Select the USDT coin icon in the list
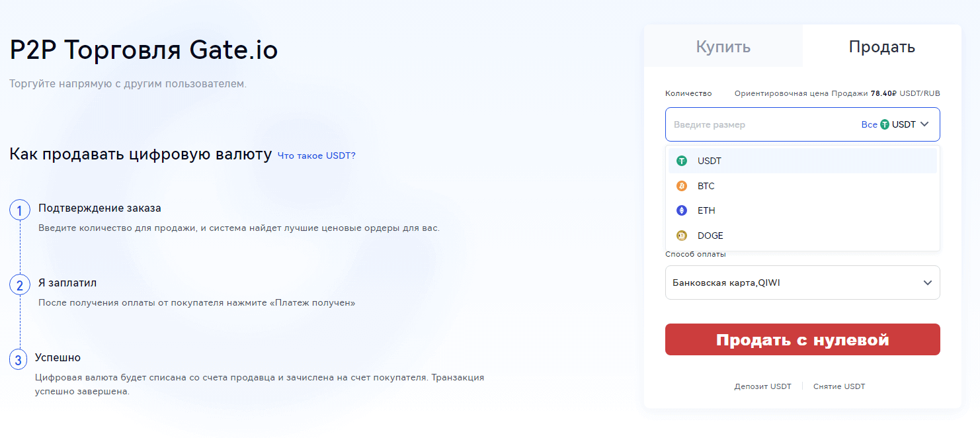This screenshot has height=438, width=980. (682, 161)
